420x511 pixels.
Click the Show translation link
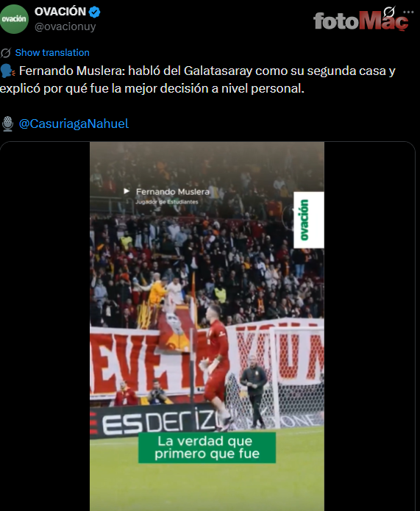(52, 52)
